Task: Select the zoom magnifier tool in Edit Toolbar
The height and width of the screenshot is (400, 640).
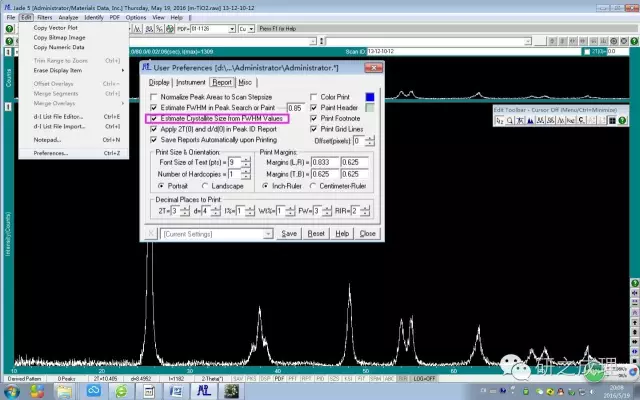Action: (x=510, y=120)
